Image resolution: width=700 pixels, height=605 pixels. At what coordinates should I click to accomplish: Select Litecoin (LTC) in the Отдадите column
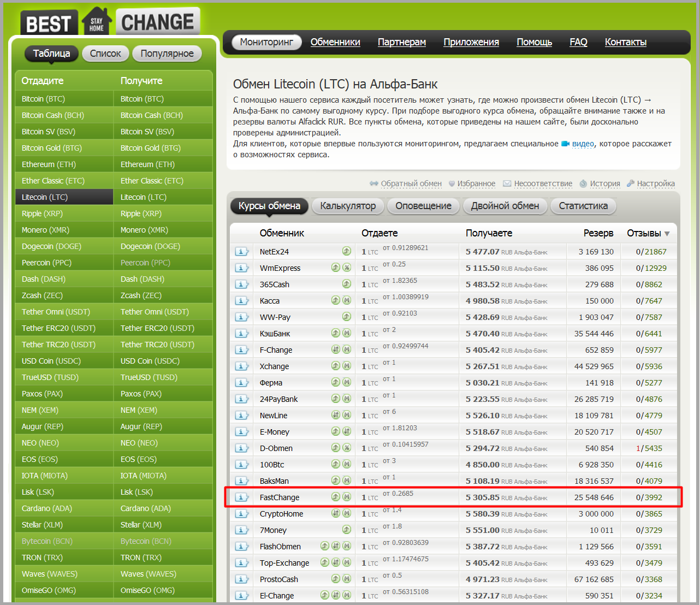(x=64, y=197)
